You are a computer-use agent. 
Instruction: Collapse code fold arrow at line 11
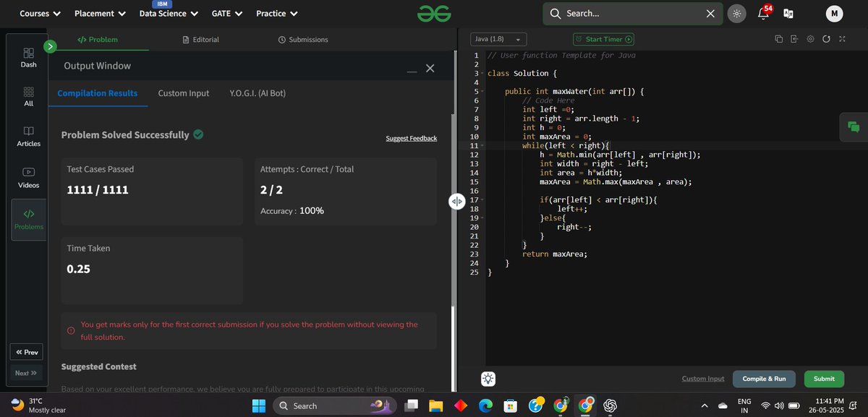pyautogui.click(x=481, y=146)
